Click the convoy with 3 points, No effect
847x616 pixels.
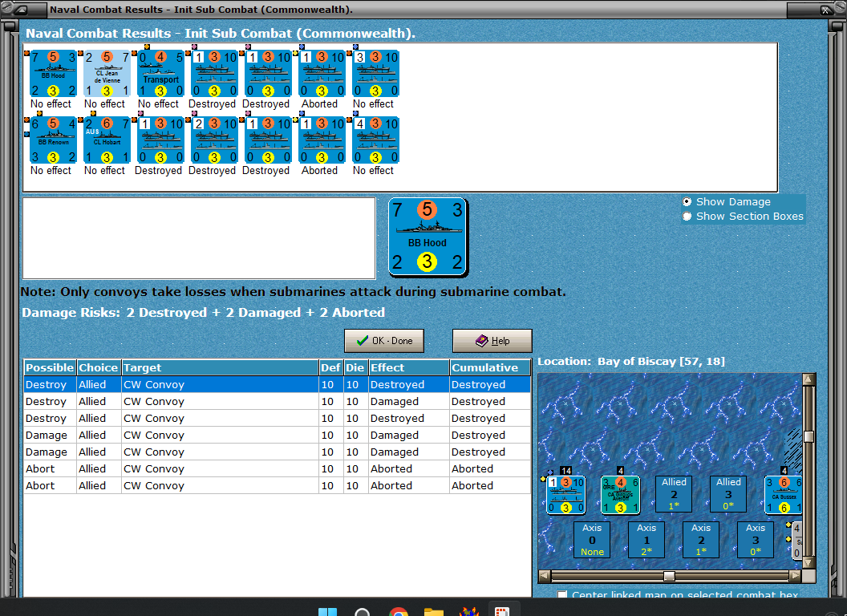376,74
